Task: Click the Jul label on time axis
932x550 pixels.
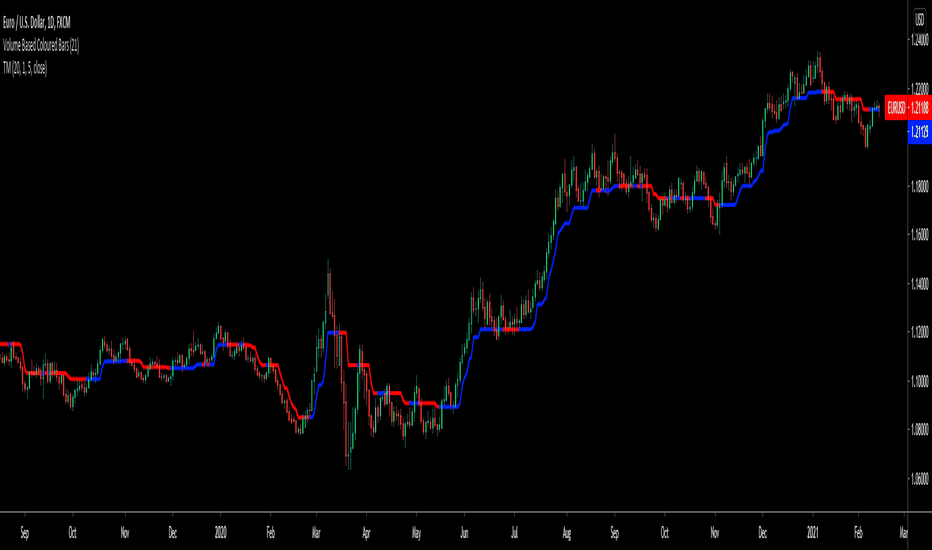Action: tap(514, 533)
